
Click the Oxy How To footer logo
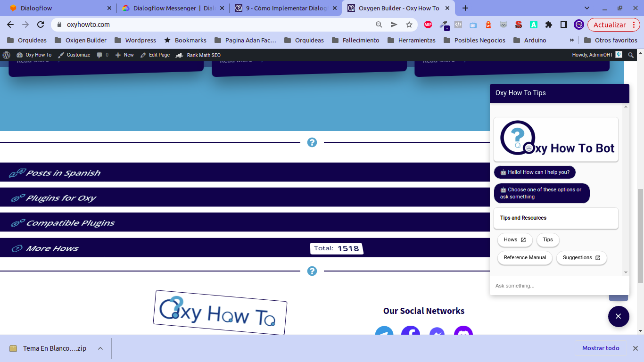pos(220,313)
